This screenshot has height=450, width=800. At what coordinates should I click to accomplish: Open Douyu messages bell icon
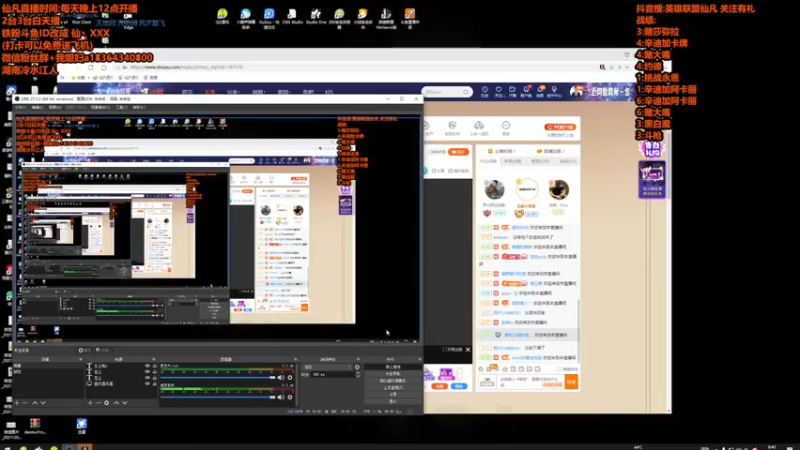point(540,91)
